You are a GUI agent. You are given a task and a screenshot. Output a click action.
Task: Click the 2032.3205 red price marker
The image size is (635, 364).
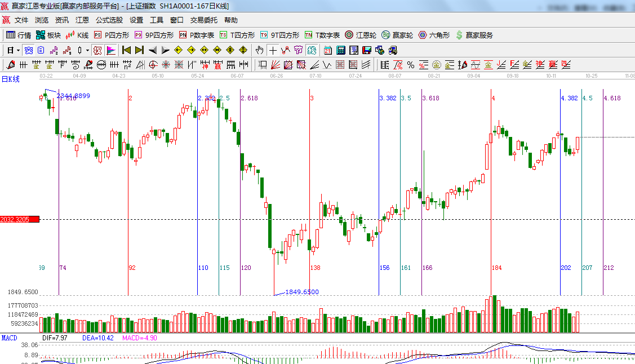click(20, 219)
